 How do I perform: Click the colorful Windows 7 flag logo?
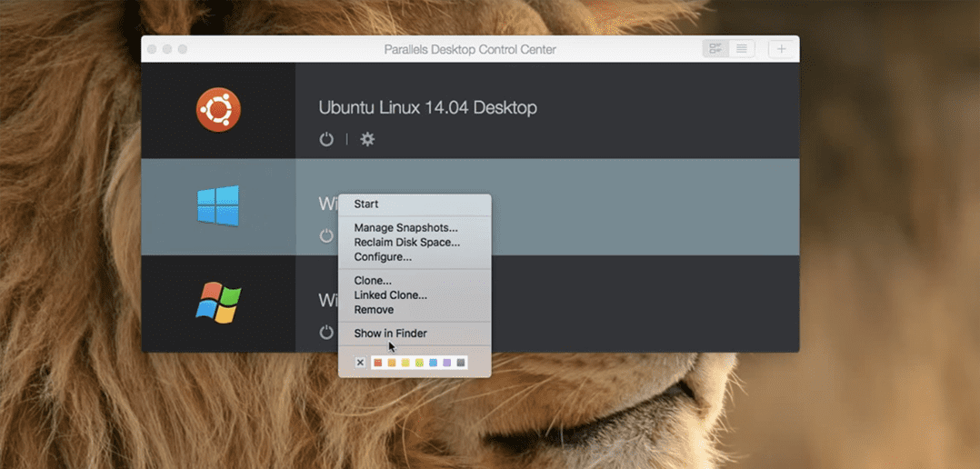pos(218,303)
